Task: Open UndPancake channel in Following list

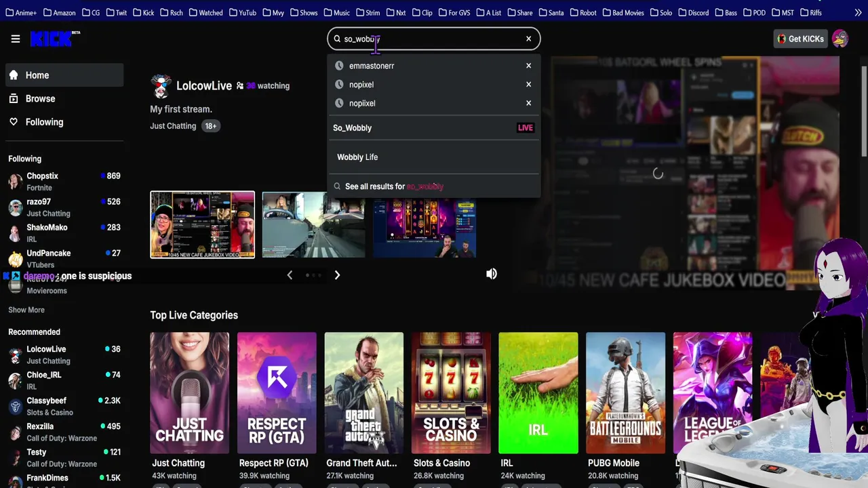Action: point(64,259)
